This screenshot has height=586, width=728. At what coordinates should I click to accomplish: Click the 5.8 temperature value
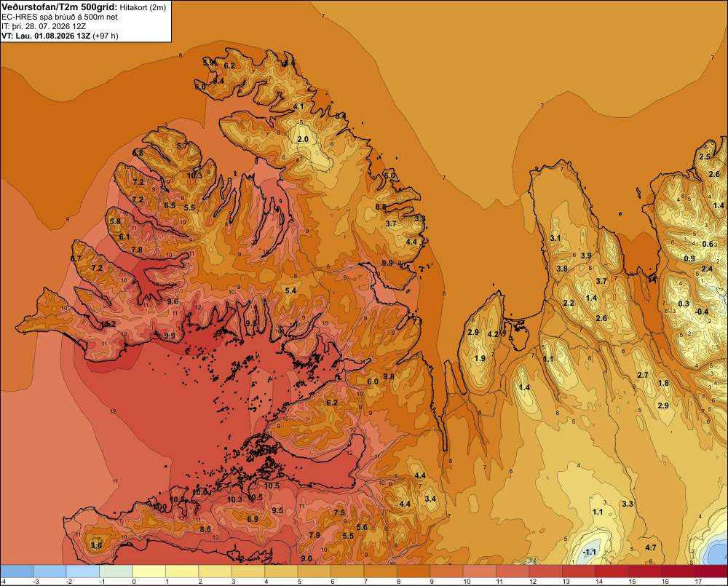pos(115,221)
